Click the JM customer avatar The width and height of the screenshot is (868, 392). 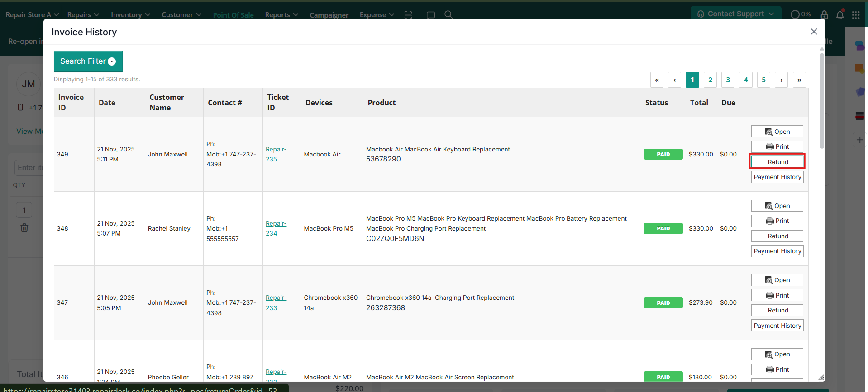tap(29, 84)
